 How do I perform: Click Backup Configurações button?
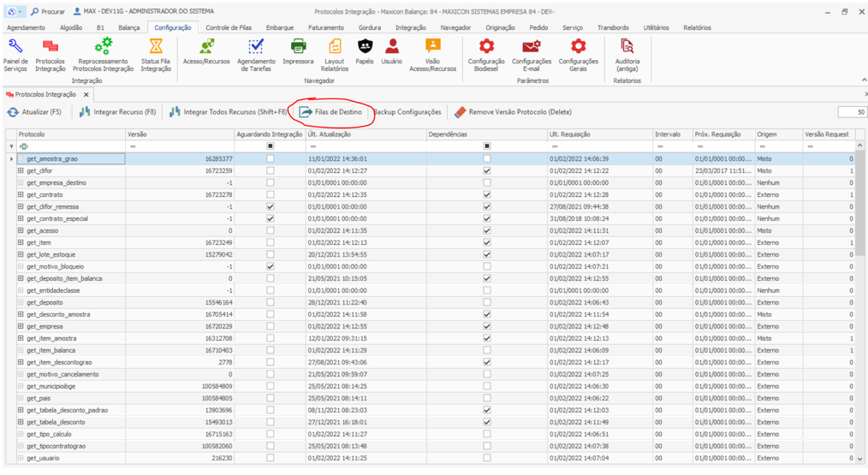(x=407, y=112)
